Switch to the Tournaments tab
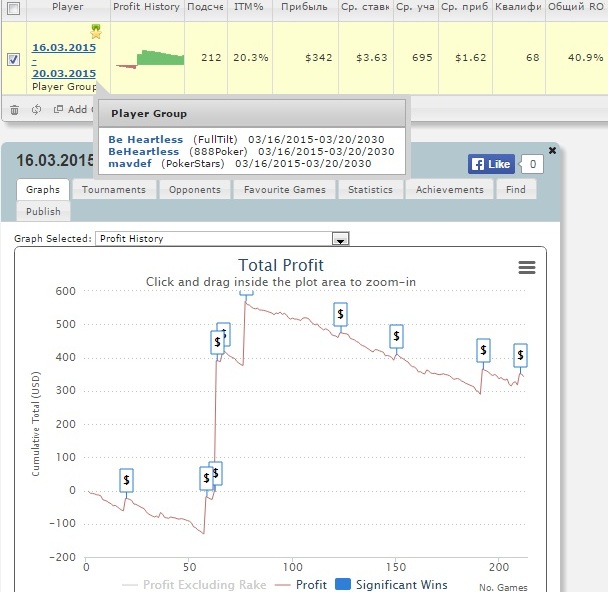Image resolution: width=608 pixels, height=592 pixels. (114, 190)
